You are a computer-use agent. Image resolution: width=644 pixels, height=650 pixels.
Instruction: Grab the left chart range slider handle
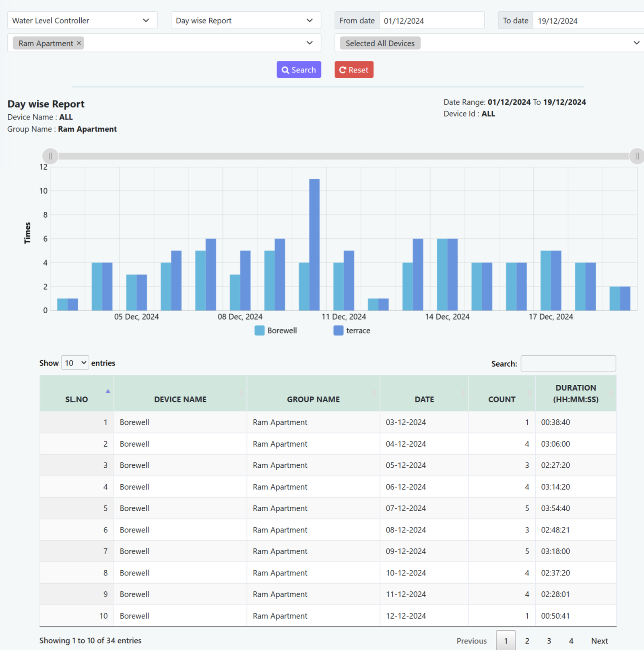50,156
